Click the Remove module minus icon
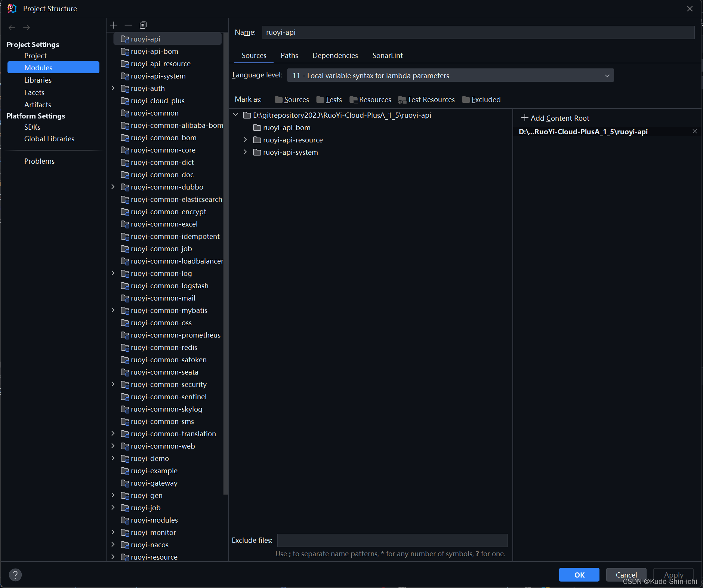The image size is (703, 588). point(128,25)
